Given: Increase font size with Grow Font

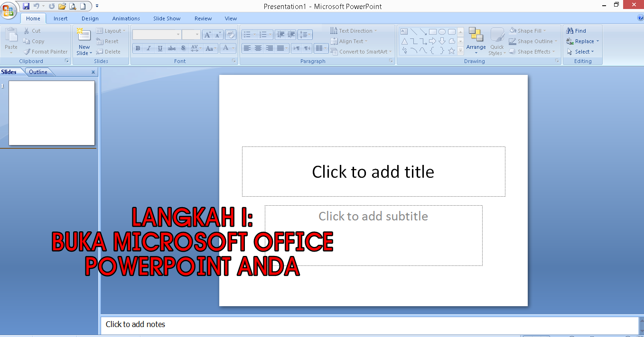Looking at the screenshot, I should 207,35.
